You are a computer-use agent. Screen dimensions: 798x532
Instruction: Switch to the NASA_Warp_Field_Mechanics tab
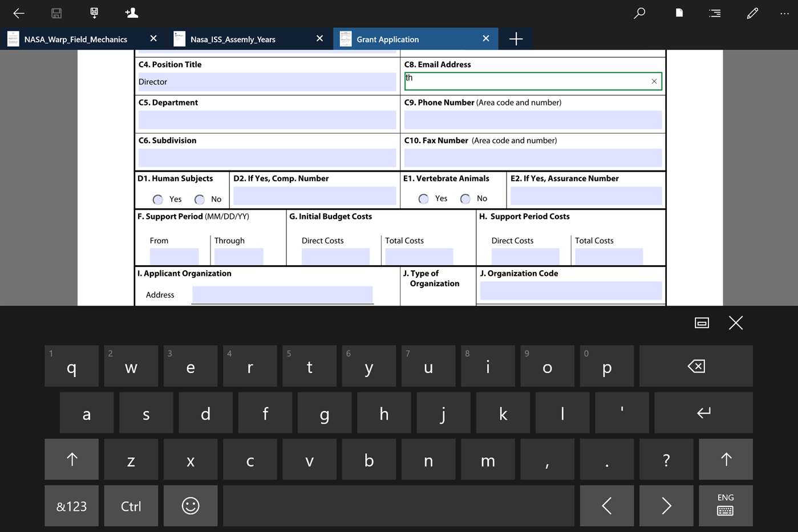(x=74, y=39)
